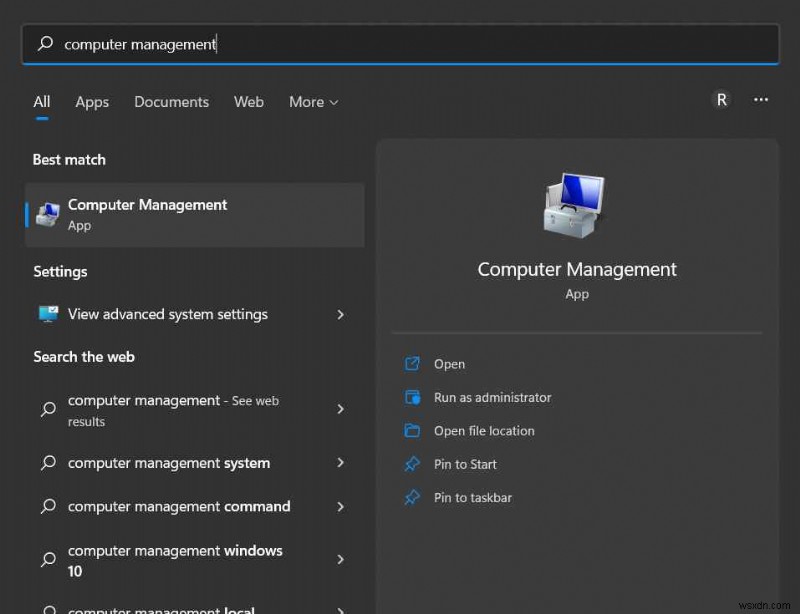The image size is (800, 614).
Task: Click the View advanced system settings monitor icon
Action: tap(46, 314)
